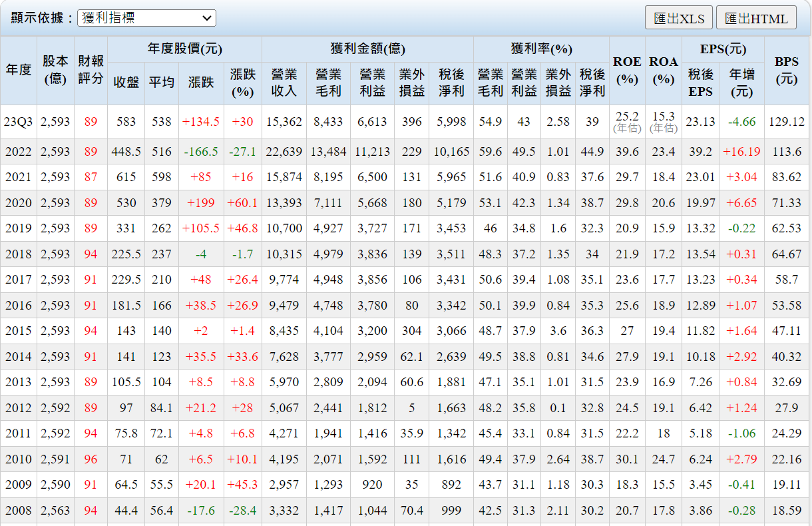Screen dimensions: 812x526
Task: Select the 23Q3 row year cell
Action: click(x=19, y=122)
